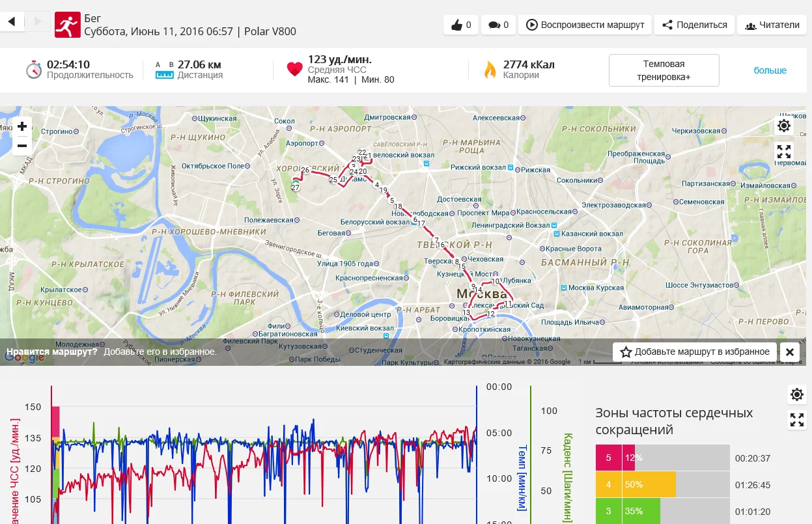Expand the chart to fullscreen
The height and width of the screenshot is (524, 812).
tap(796, 420)
